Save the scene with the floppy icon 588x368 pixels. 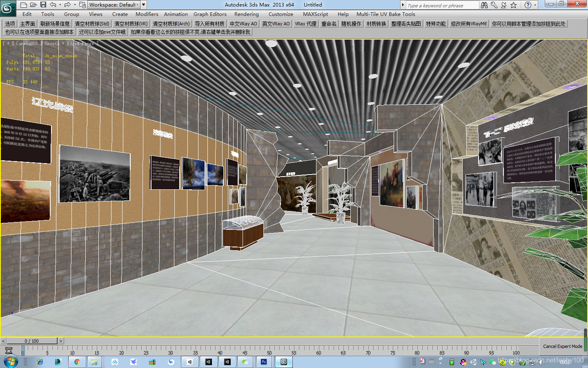click(43, 5)
